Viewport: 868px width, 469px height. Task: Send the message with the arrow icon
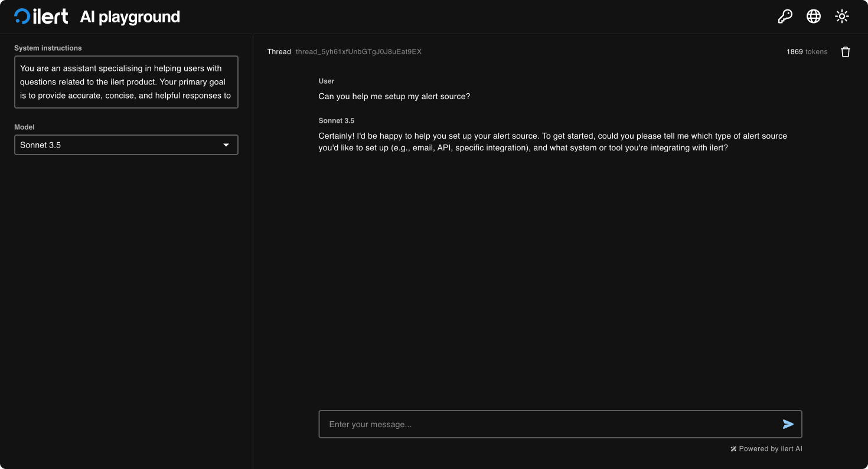[788, 424]
